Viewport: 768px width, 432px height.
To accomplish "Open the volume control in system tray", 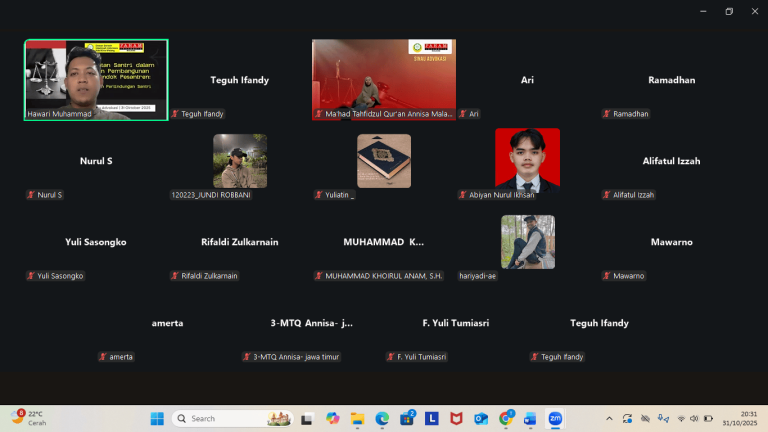I will click(695, 418).
